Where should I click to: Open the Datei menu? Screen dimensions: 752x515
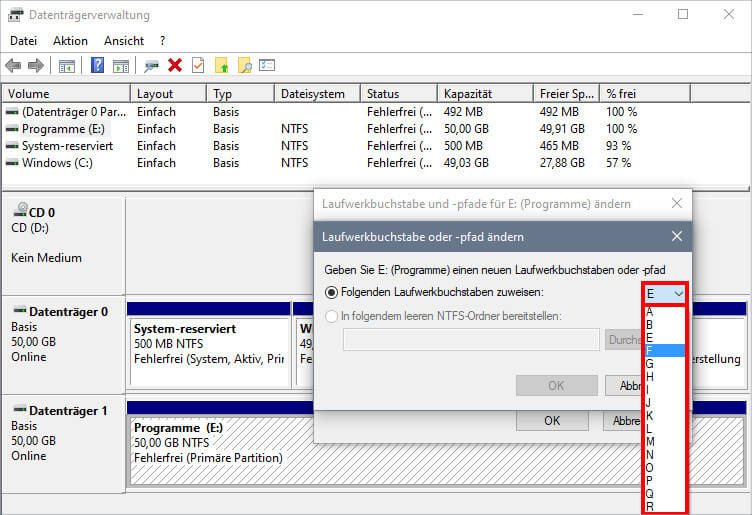click(x=23, y=41)
